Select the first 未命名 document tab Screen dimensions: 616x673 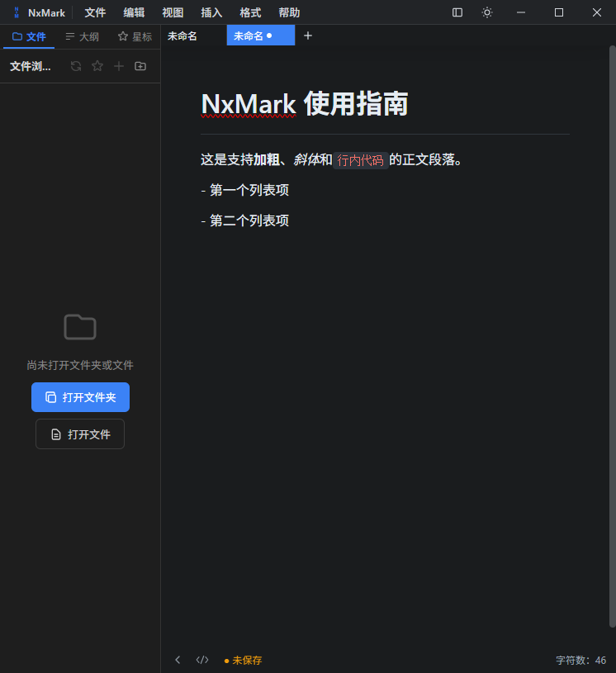coord(194,36)
